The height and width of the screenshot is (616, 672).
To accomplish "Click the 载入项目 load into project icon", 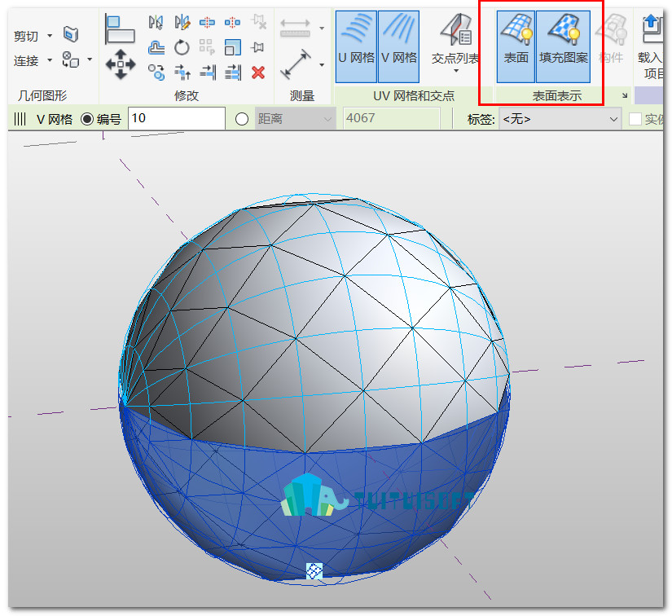I will click(x=652, y=45).
